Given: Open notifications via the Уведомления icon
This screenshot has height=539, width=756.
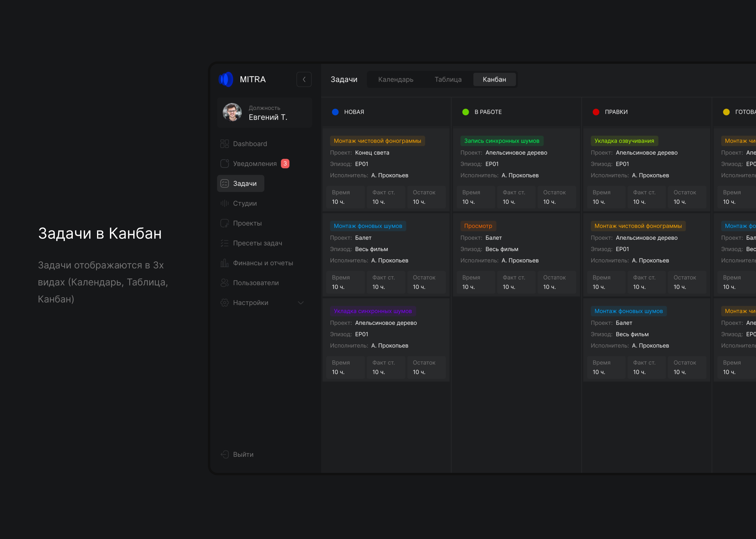Looking at the screenshot, I should (225, 163).
